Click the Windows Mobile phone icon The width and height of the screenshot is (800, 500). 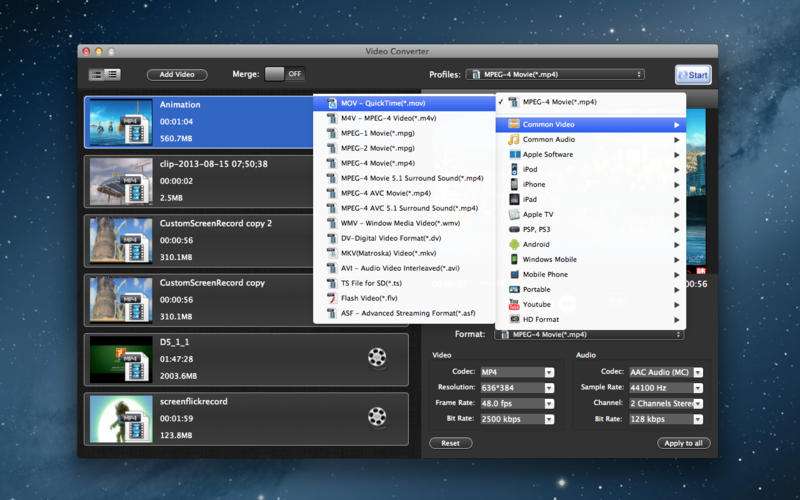[514, 259]
